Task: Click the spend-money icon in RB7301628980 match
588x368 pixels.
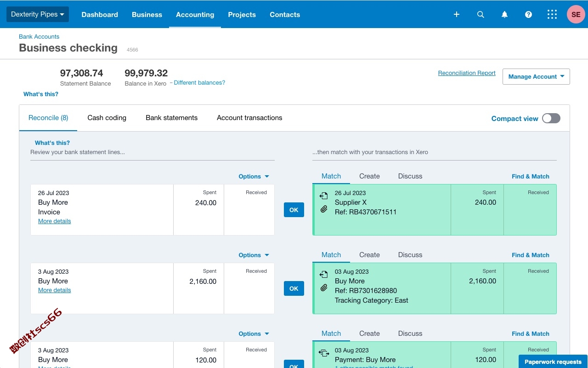Action: click(324, 274)
